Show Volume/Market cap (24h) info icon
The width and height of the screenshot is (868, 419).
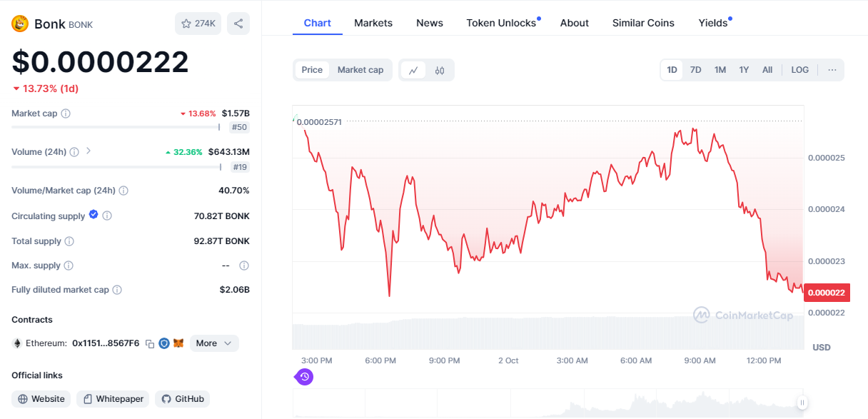pyautogui.click(x=123, y=191)
